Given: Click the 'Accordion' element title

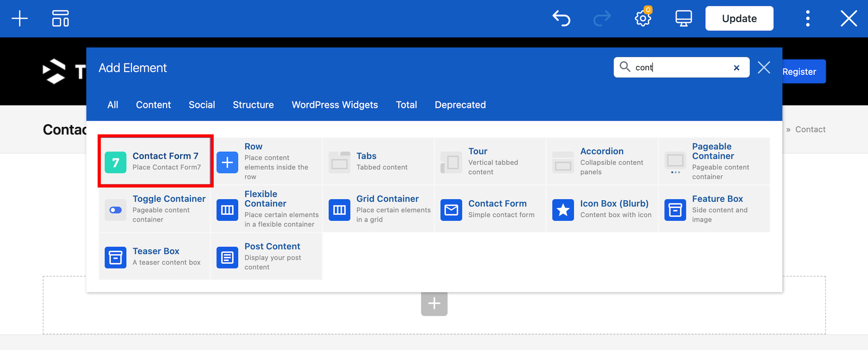Looking at the screenshot, I should click(602, 151).
